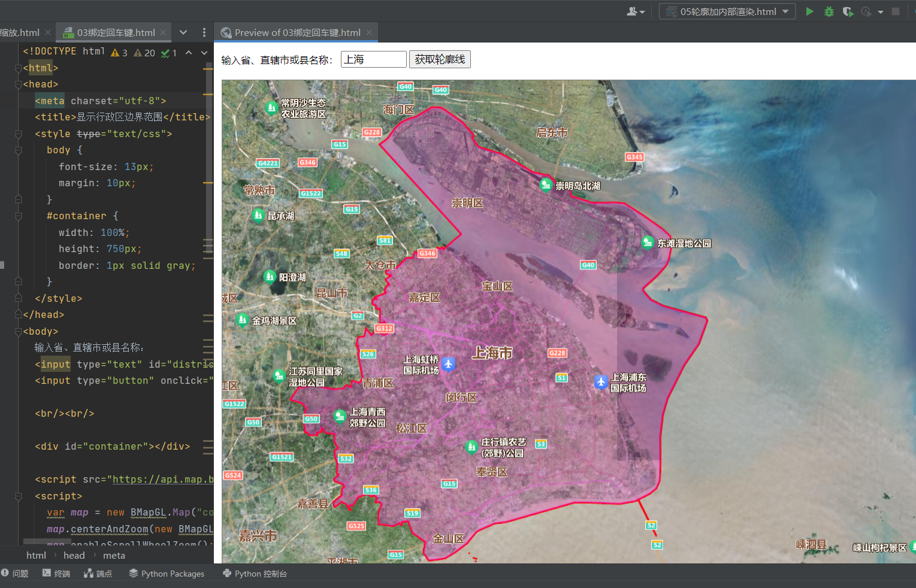This screenshot has height=588, width=916.
Task: Click the html breadcrumb item
Action: 36,555
